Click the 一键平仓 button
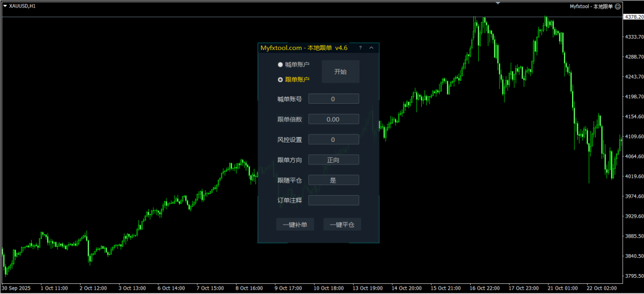This screenshot has width=644, height=294. click(x=342, y=225)
